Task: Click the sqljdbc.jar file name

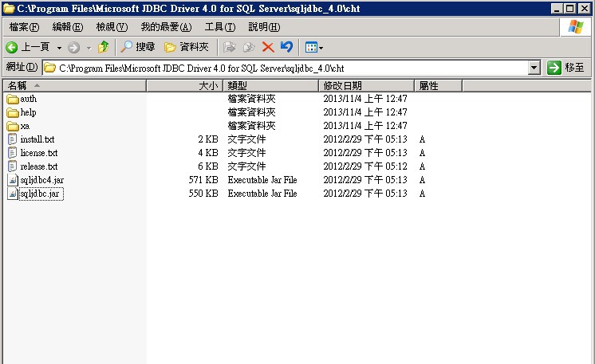Action: point(40,194)
